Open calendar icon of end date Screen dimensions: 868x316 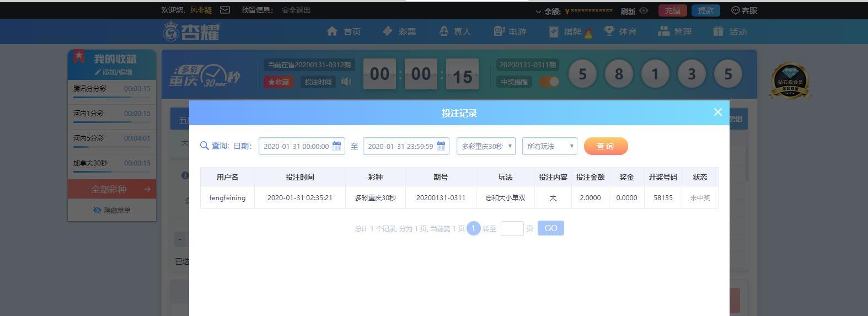pos(441,146)
